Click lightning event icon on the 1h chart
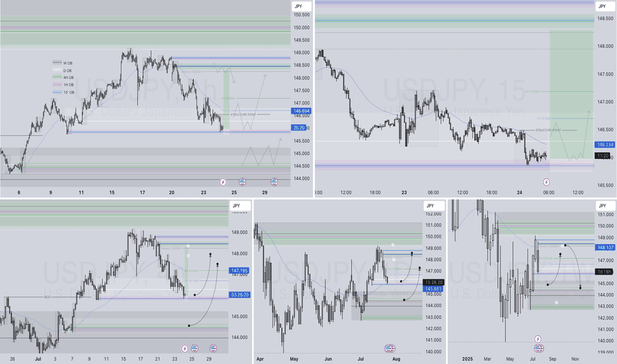617x364 pixels. coord(223,182)
